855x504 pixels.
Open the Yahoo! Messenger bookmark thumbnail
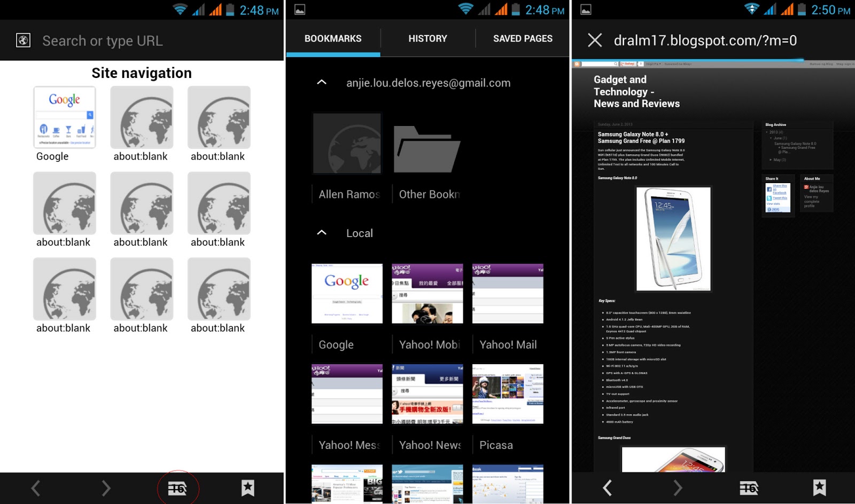(347, 394)
